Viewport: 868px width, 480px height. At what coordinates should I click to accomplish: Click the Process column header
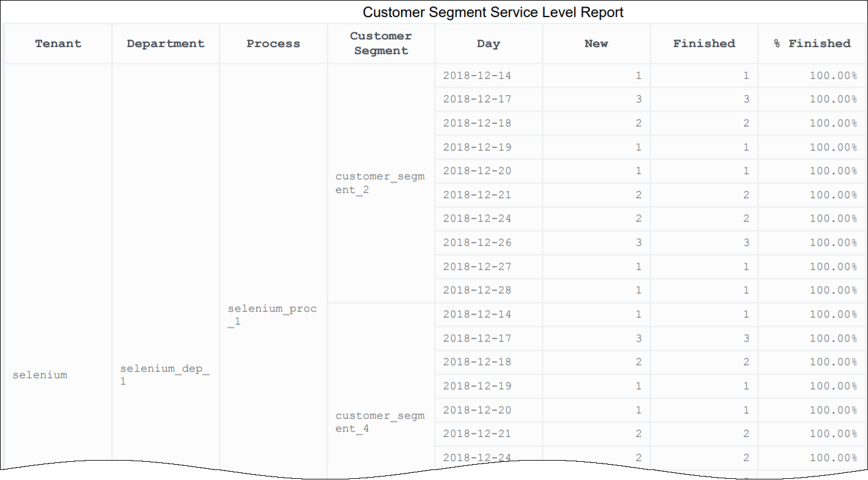tap(273, 43)
